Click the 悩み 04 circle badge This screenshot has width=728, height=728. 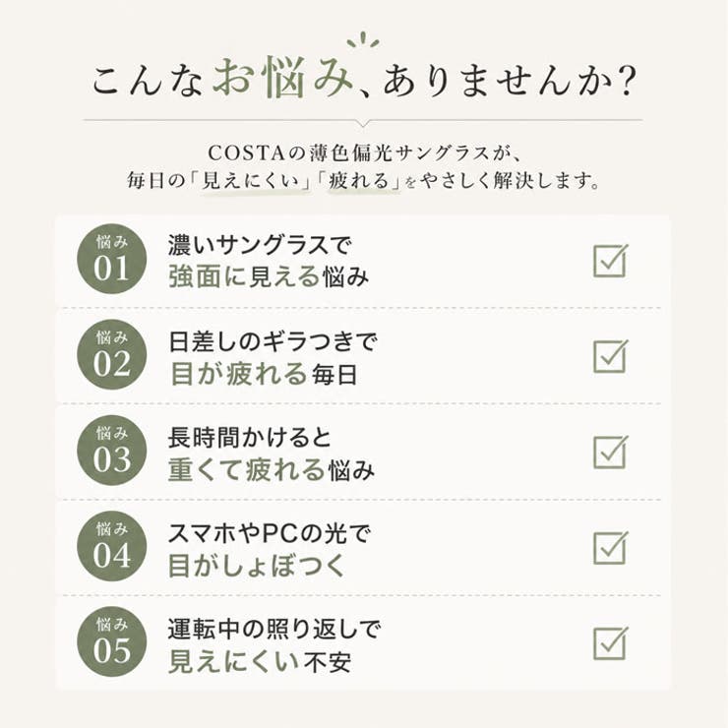[112, 546]
